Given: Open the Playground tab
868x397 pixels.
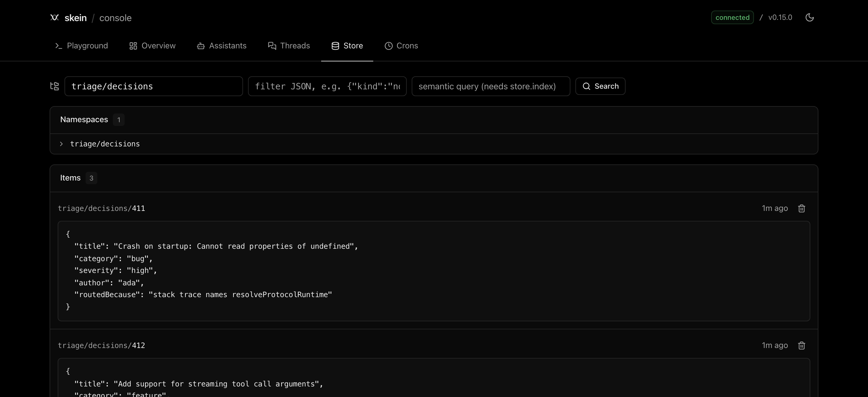Looking at the screenshot, I should pyautogui.click(x=82, y=46).
